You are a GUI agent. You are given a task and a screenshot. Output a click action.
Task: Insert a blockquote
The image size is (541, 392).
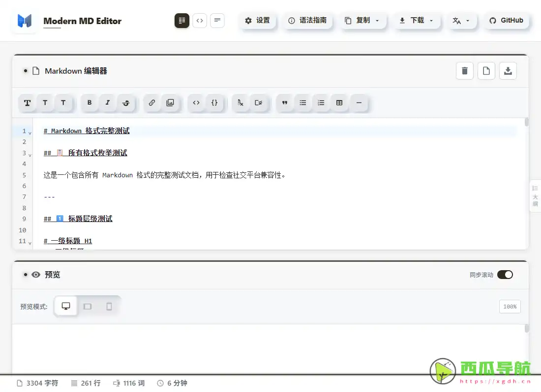click(x=285, y=103)
